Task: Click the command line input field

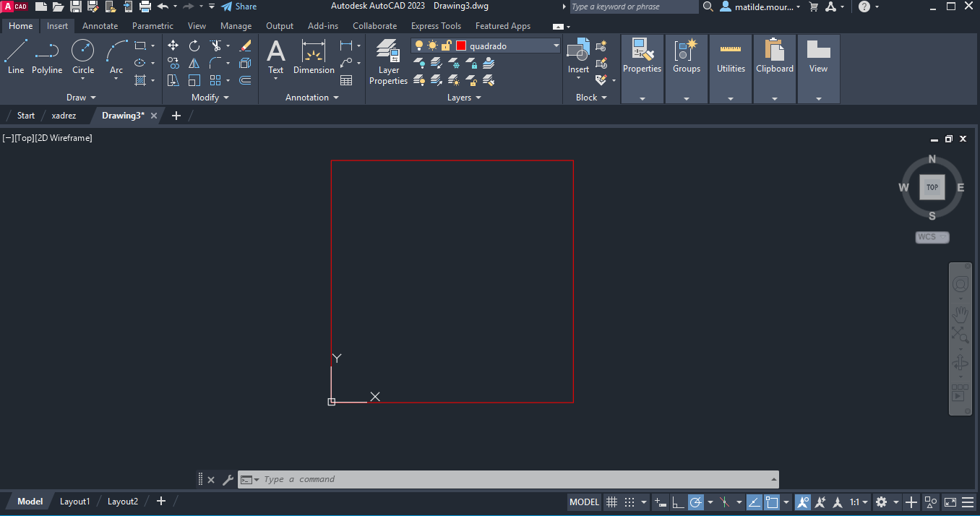Action: click(x=506, y=479)
